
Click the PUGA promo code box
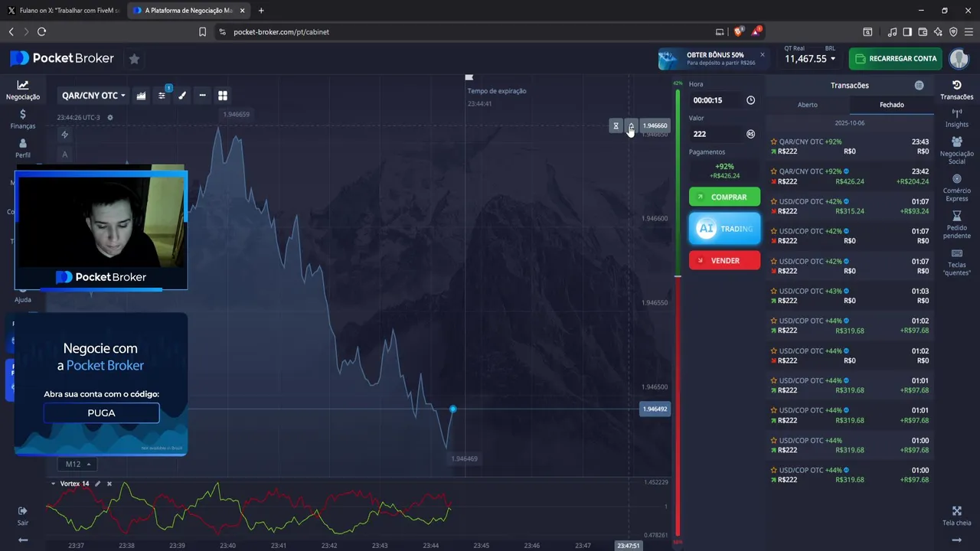coord(101,413)
